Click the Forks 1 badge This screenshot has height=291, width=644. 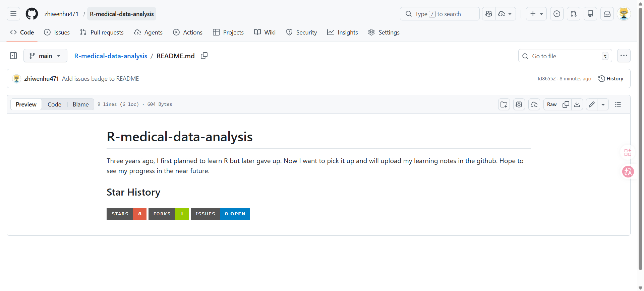(169, 214)
